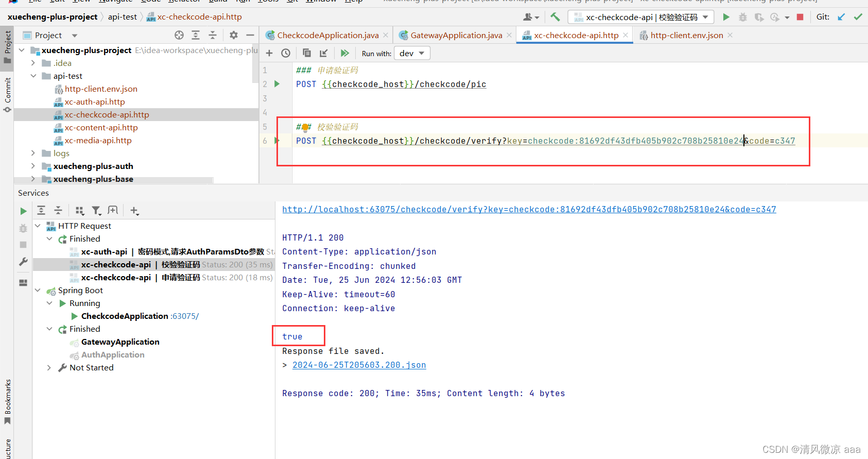Expand the Not Started services node
Viewport: 868px width, 459px height.
[x=49, y=367]
